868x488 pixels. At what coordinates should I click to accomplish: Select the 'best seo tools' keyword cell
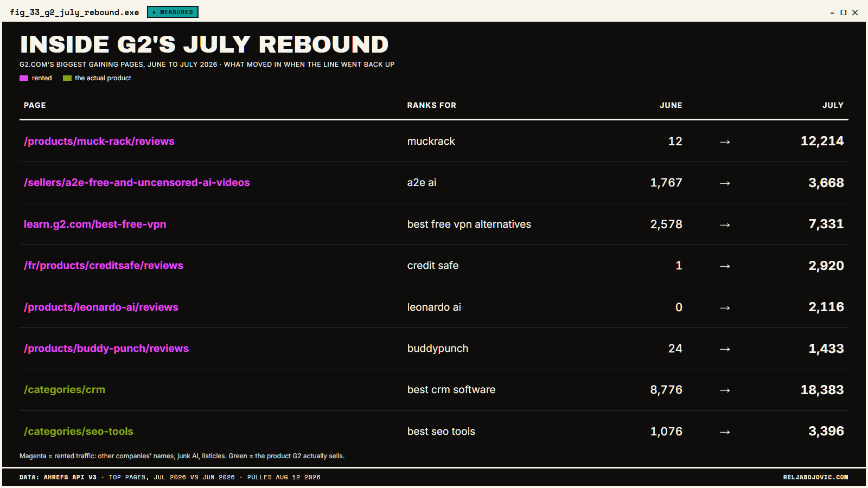pos(441,432)
